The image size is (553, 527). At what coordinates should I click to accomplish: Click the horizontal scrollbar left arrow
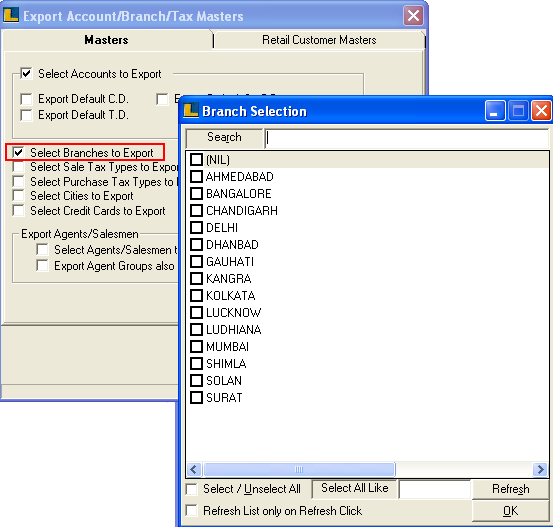point(193,470)
